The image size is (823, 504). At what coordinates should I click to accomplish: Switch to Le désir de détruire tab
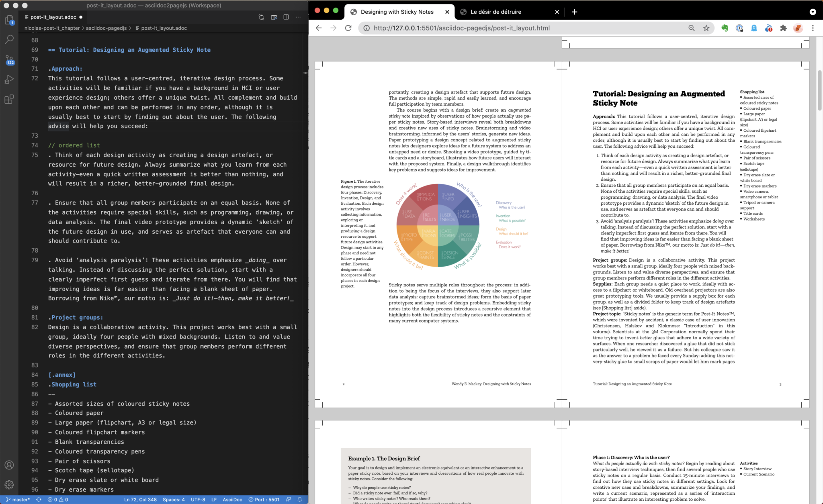(x=495, y=12)
